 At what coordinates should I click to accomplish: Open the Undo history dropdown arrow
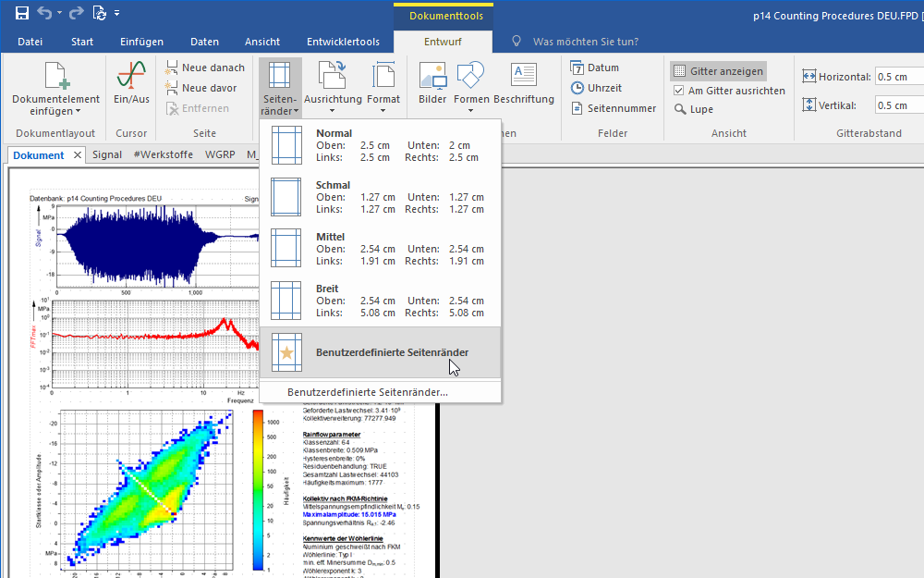coord(59,13)
